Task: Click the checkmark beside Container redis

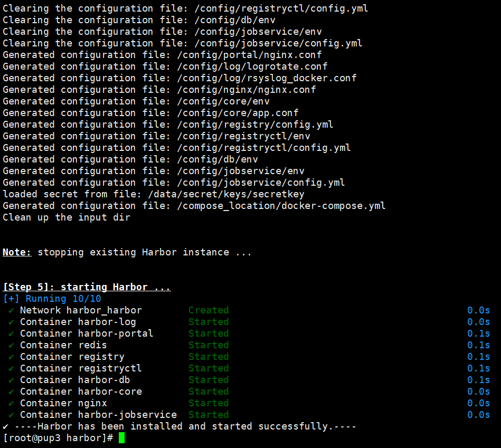Action: 11,345
